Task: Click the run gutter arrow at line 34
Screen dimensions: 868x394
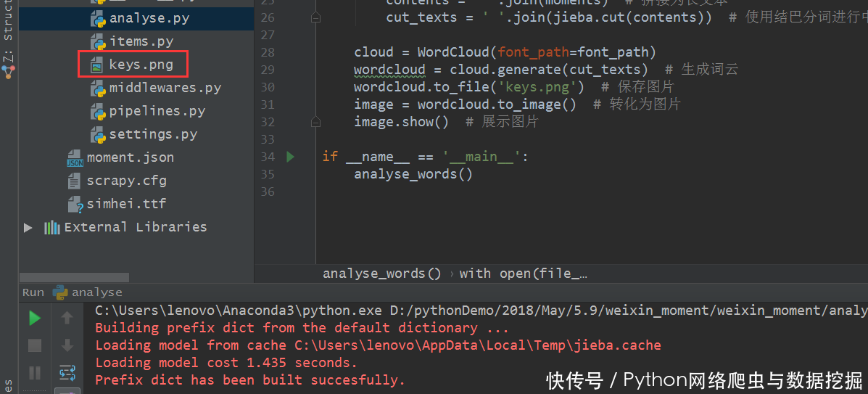Action: 291,157
